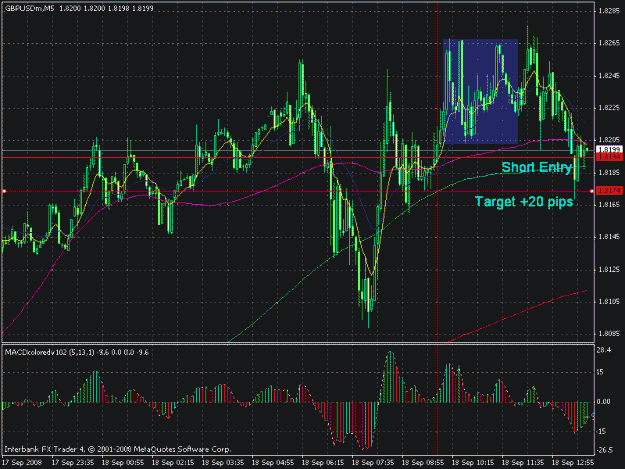Image resolution: width=625 pixels, height=469 pixels.
Task: Click the MACDcoloredv102 (5,13,1) indicator label
Action: coord(77,352)
